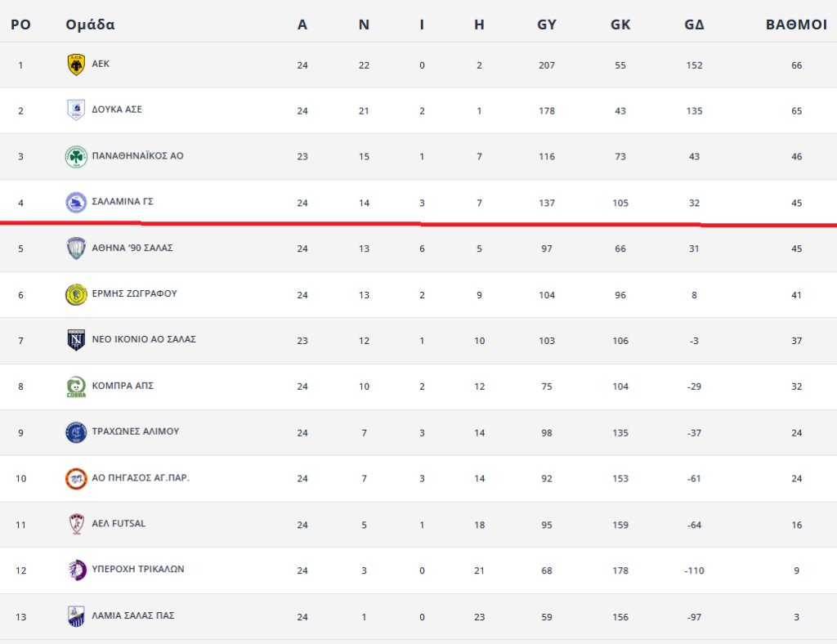Image resolution: width=837 pixels, height=644 pixels.
Task: Select the GY goals column header
Action: 547,25
